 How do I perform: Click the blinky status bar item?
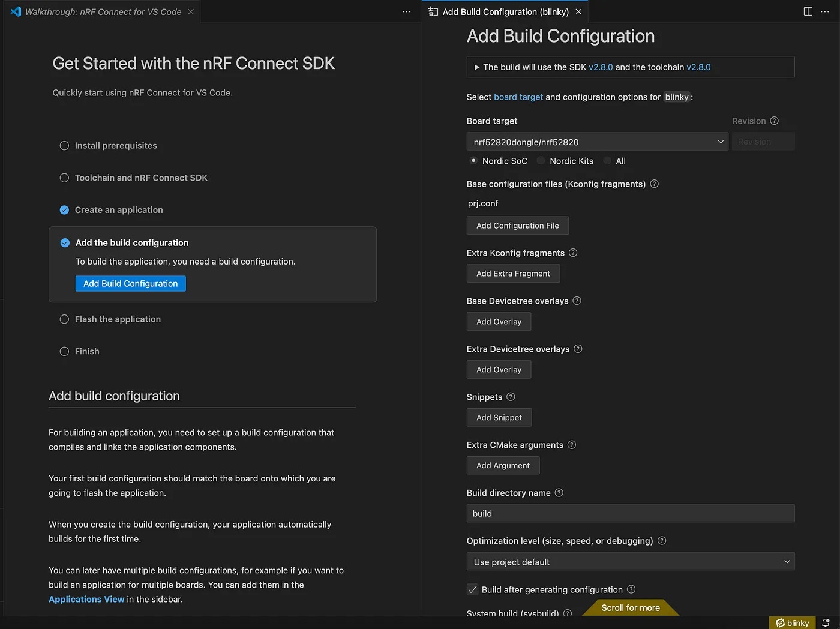tap(792, 623)
